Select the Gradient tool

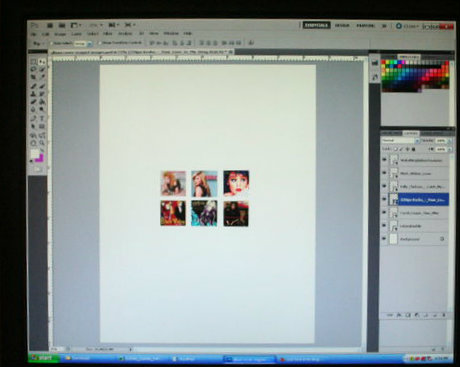[x=42, y=102]
